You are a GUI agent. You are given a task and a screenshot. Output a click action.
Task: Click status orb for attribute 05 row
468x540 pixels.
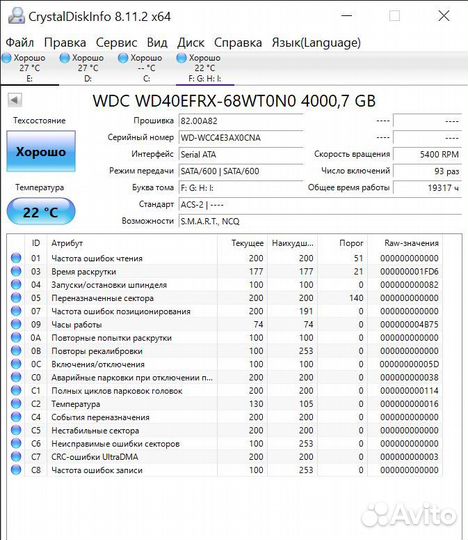(16, 298)
